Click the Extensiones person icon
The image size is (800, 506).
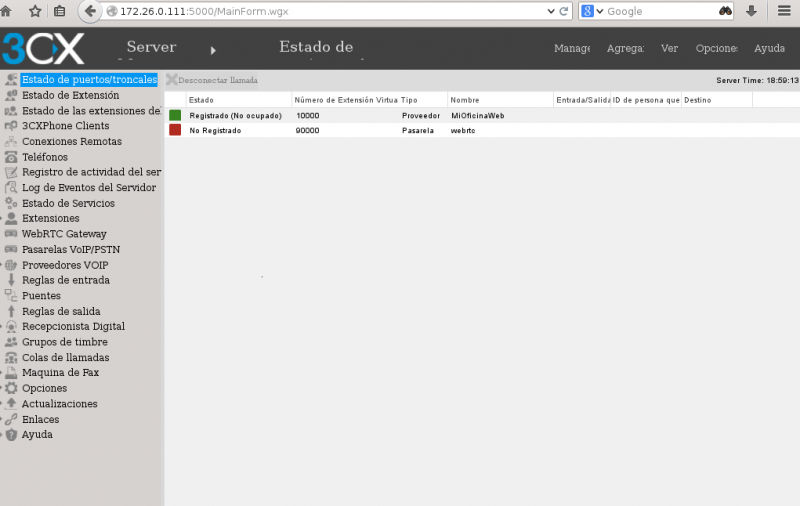point(11,218)
